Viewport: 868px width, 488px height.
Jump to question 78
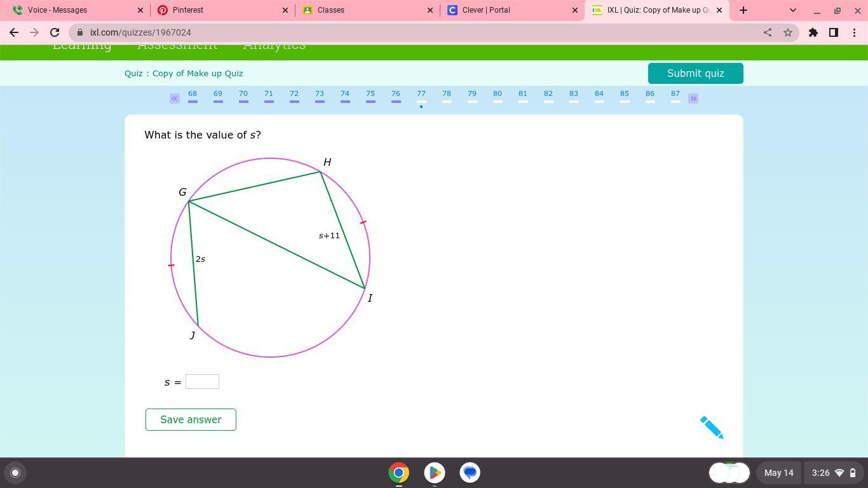click(x=447, y=95)
